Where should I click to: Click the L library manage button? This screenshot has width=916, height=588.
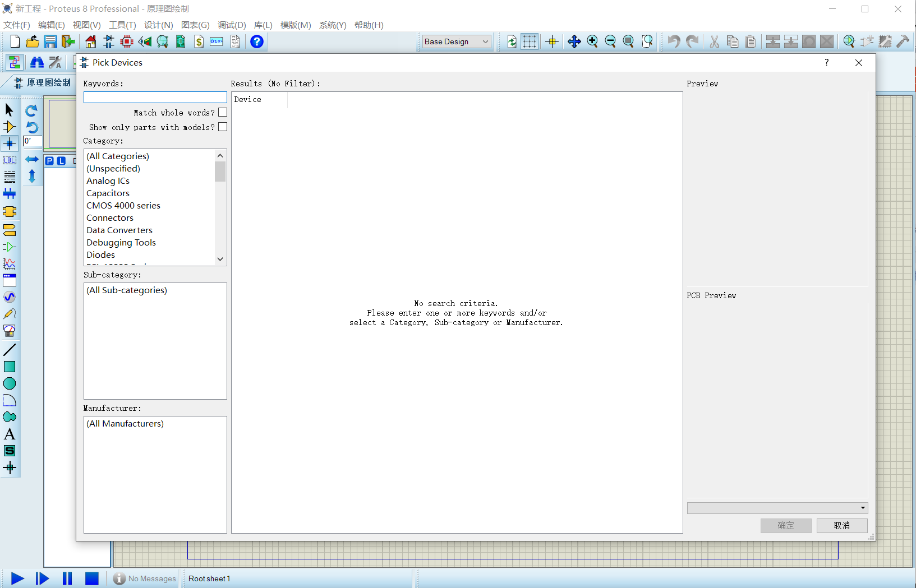[x=62, y=161]
